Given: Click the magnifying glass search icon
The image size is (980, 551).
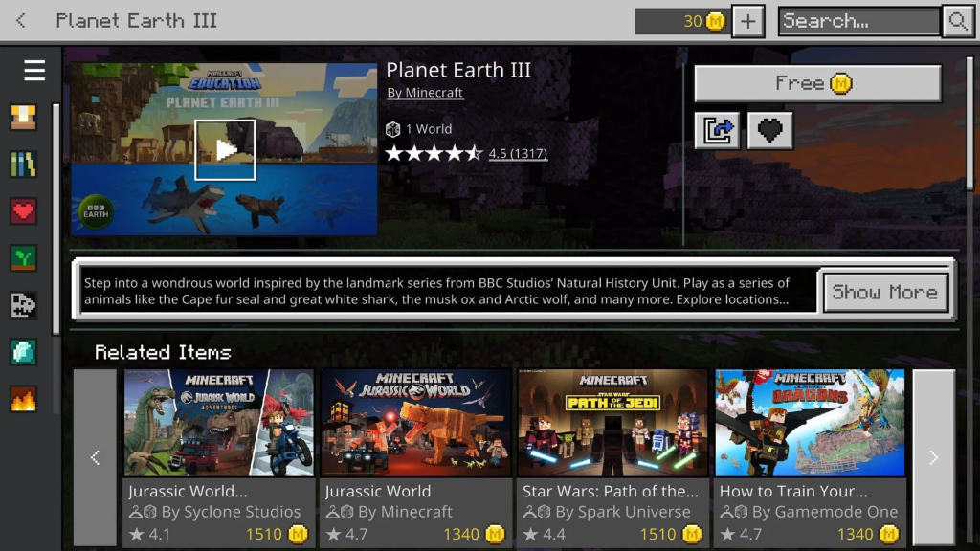Looking at the screenshot, I should click(x=957, y=21).
